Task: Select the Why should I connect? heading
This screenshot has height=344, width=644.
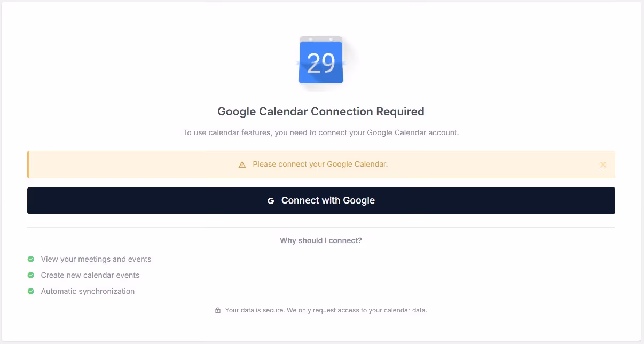Action: point(321,241)
